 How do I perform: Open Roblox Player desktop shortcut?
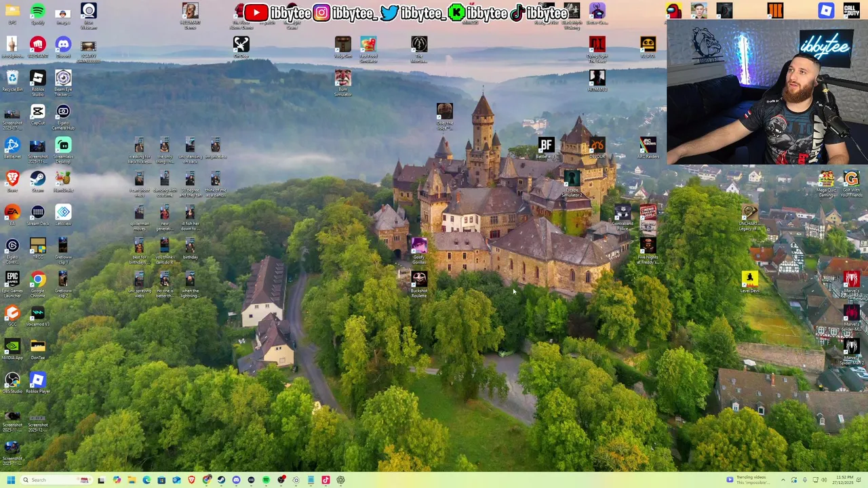click(x=37, y=383)
